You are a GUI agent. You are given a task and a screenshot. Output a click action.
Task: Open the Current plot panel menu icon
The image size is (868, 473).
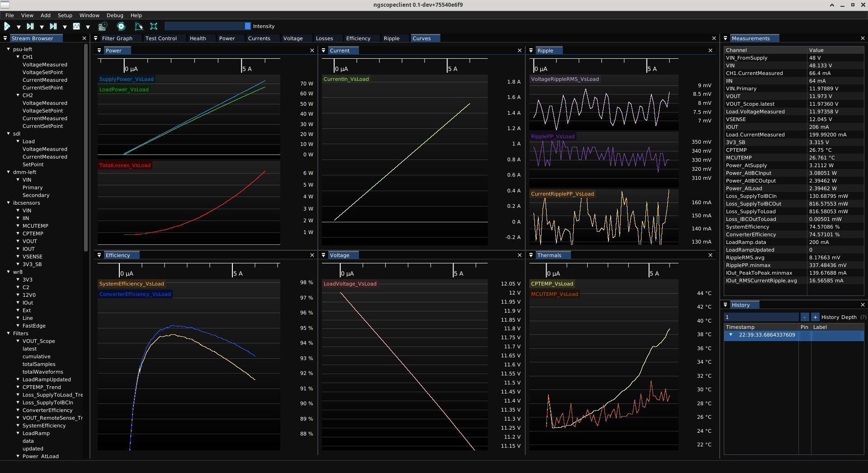click(324, 51)
